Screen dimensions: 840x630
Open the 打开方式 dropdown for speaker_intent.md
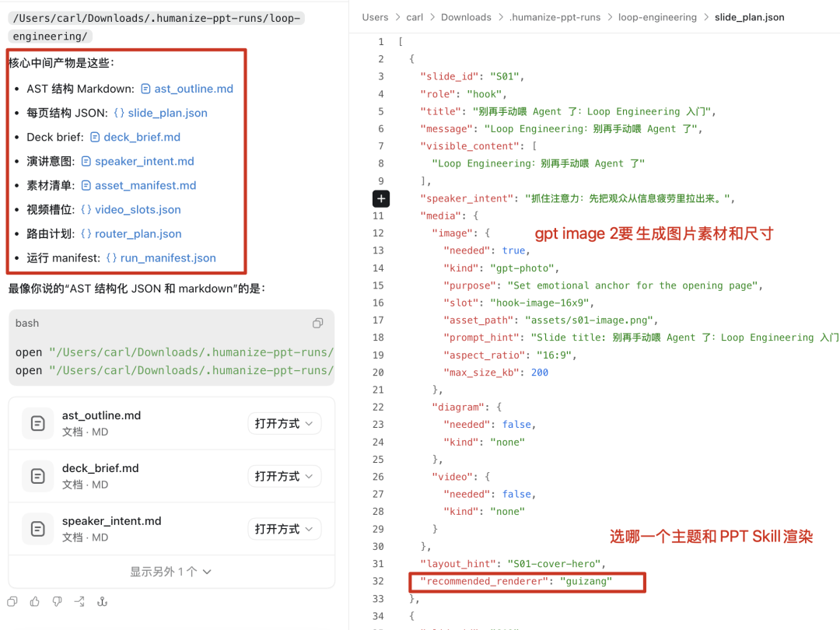(285, 530)
